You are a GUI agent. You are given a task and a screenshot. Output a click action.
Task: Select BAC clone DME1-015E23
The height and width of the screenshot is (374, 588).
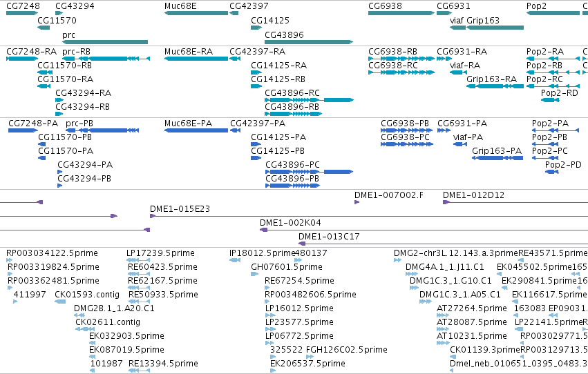pyautogui.click(x=369, y=217)
